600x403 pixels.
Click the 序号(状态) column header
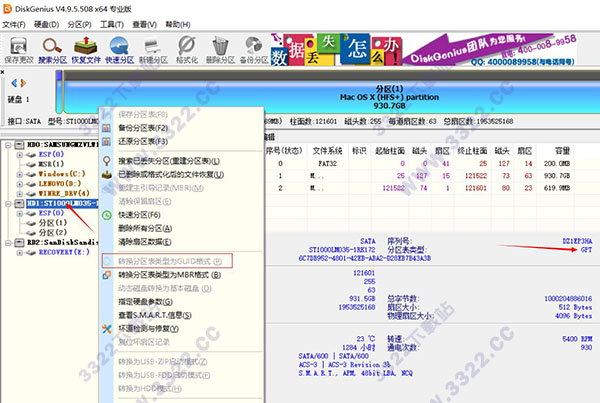click(x=284, y=151)
